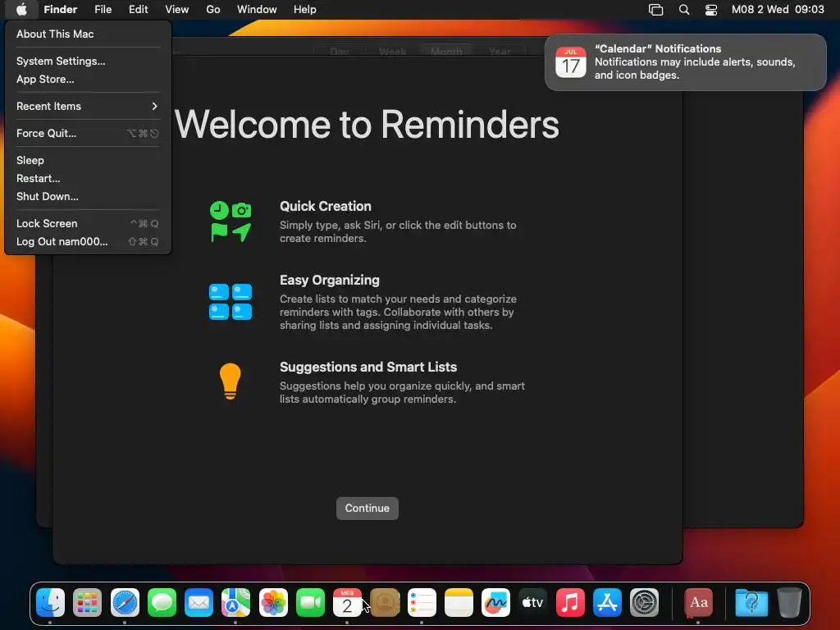Select Sleep in Apple menu
The height and width of the screenshot is (630, 840).
[x=88, y=160]
